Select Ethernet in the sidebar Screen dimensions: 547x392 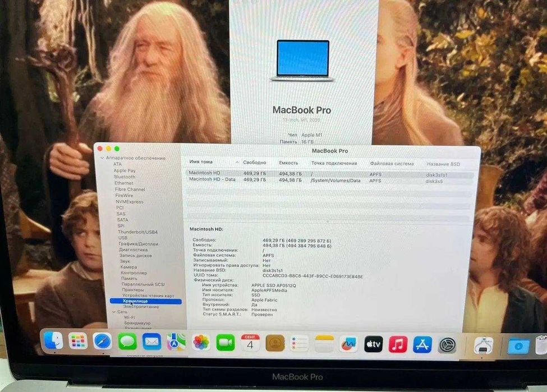(124, 183)
